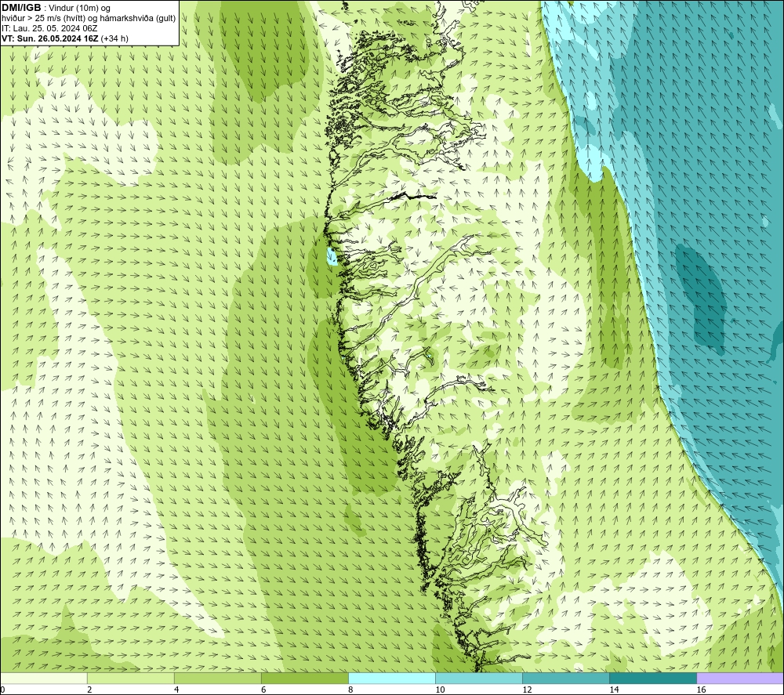
Task: Click the legend value label '16'
Action: pos(701,690)
